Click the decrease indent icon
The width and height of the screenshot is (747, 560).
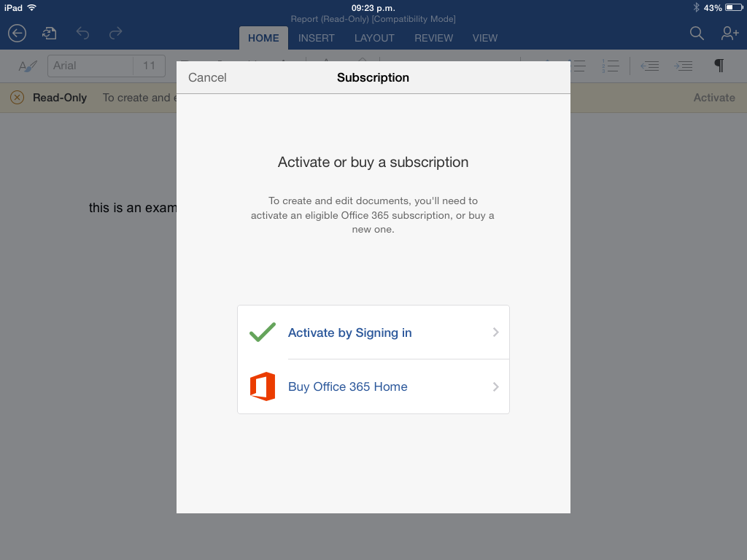(650, 66)
